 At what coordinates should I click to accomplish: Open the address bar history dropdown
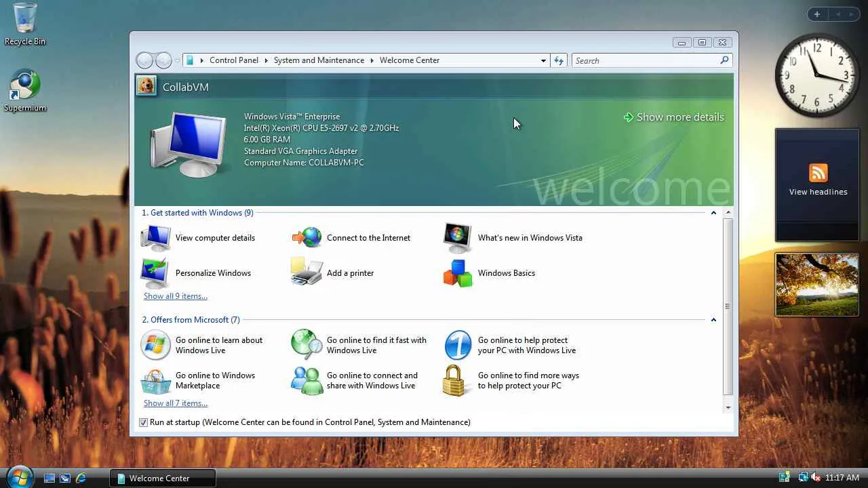click(543, 60)
